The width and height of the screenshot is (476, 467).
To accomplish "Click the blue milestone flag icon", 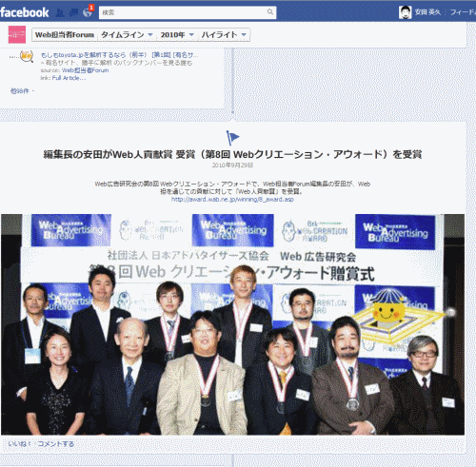I will 232,138.
